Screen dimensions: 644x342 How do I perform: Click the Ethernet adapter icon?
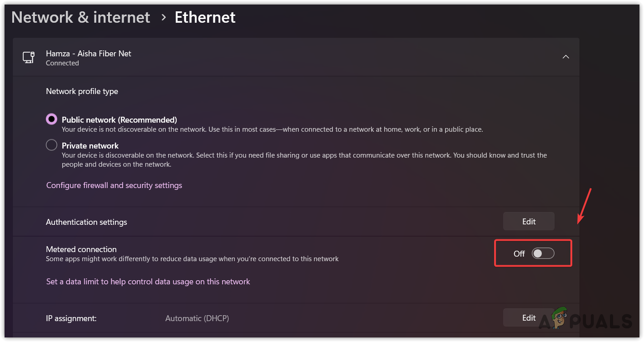[29, 57]
